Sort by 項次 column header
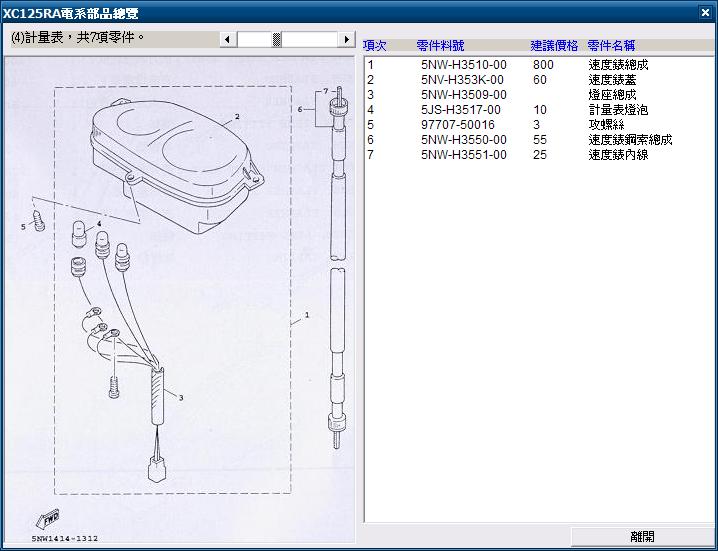The width and height of the screenshot is (718, 551). [x=375, y=46]
